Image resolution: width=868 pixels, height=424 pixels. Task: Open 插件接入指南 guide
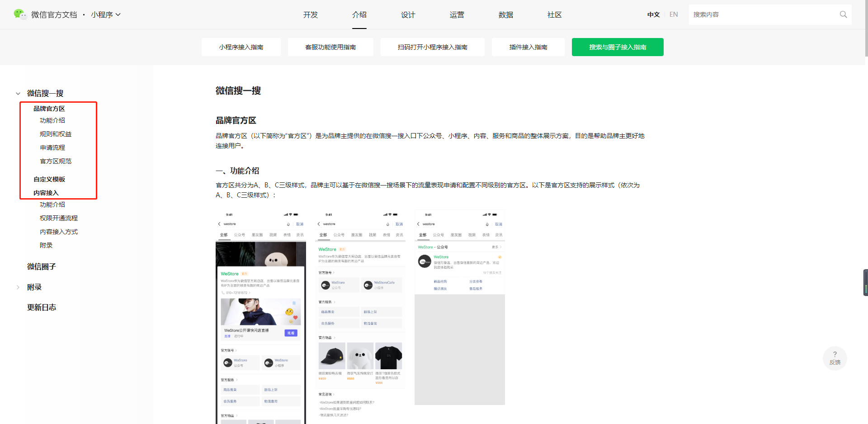click(x=528, y=47)
